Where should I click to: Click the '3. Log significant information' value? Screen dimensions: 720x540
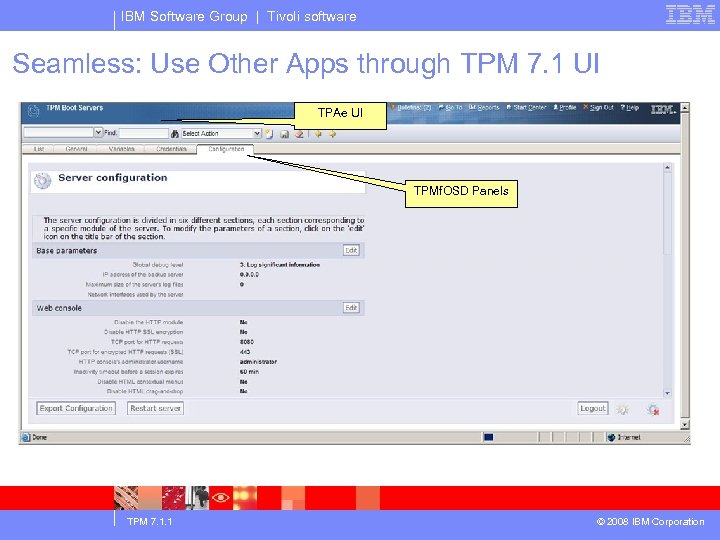click(280, 264)
